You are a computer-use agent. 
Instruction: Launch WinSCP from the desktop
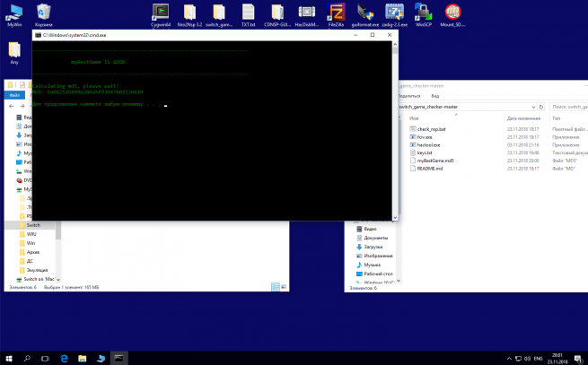424,13
